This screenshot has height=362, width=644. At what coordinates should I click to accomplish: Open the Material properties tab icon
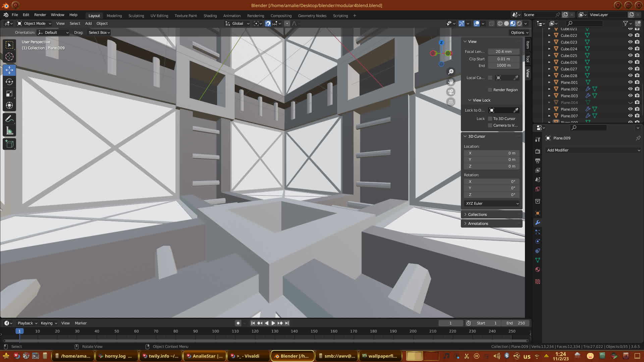click(x=538, y=270)
